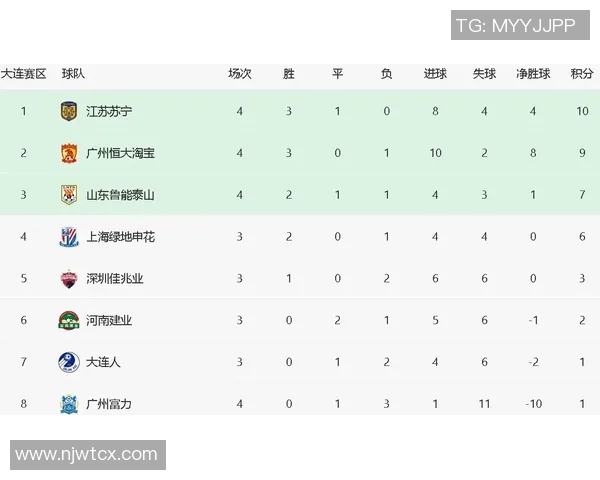Click the 场次 matches played header
This screenshot has height=480, width=600.
(240, 74)
